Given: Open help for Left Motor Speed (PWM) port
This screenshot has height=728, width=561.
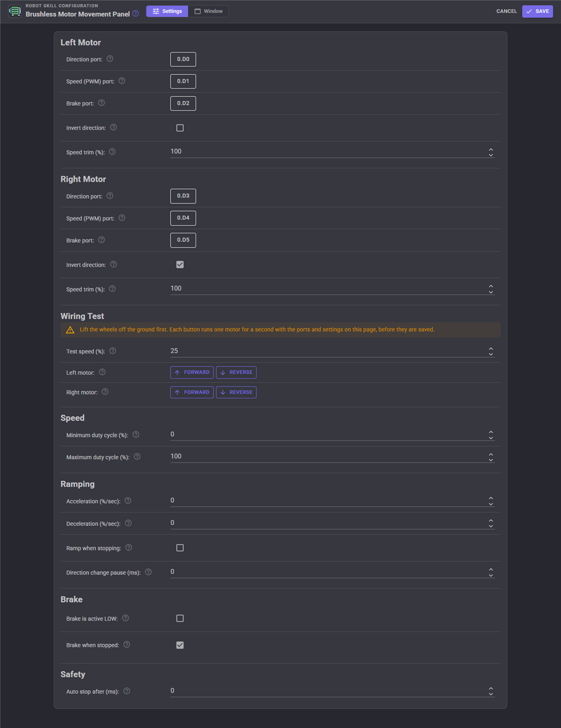Looking at the screenshot, I should [x=122, y=81].
